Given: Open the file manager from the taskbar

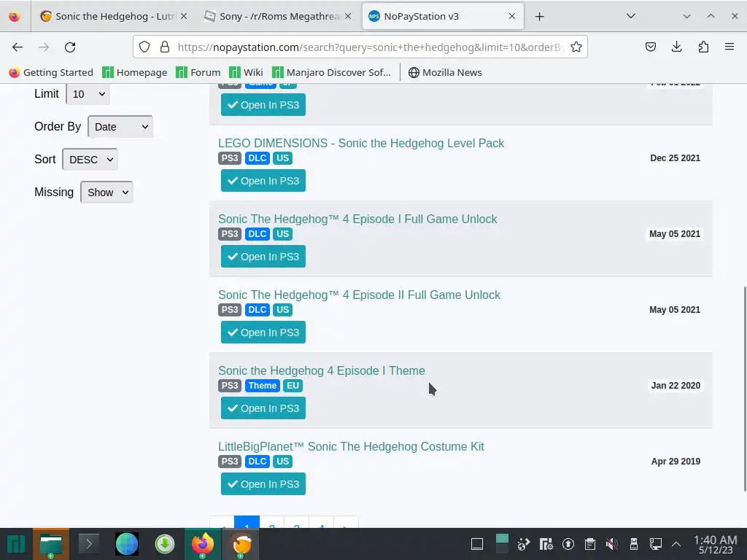Looking at the screenshot, I should [51, 544].
